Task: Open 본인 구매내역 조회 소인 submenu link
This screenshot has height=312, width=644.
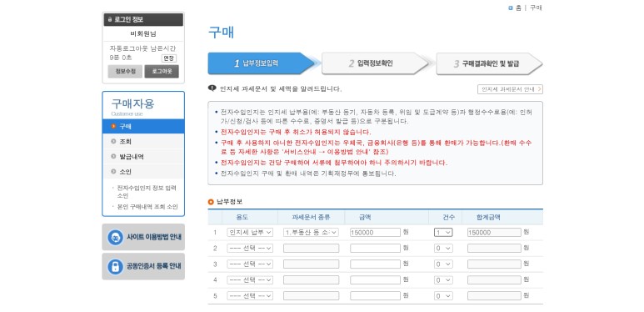Action: (x=147, y=207)
